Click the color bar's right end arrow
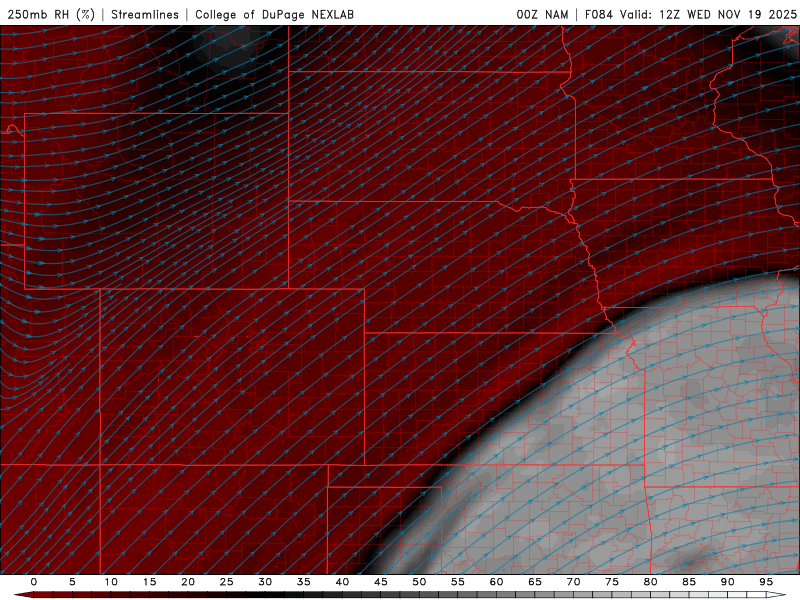This screenshot has height=600, width=800. pos(777,595)
